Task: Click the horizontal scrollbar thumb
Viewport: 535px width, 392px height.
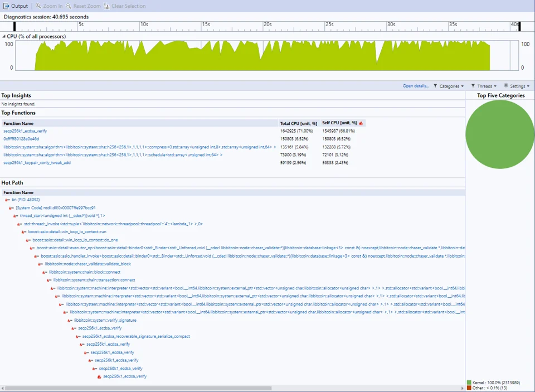Action: coord(139,388)
